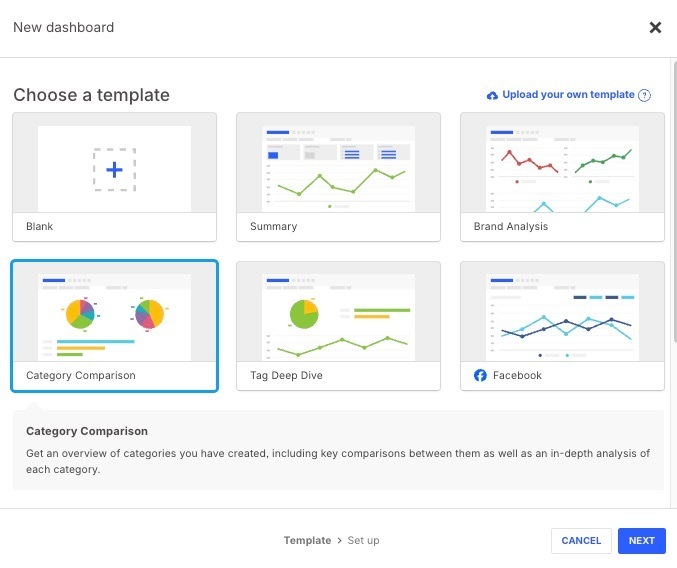The height and width of the screenshot is (568, 677).
Task: Click the Facebook logo icon
Action: (x=480, y=375)
